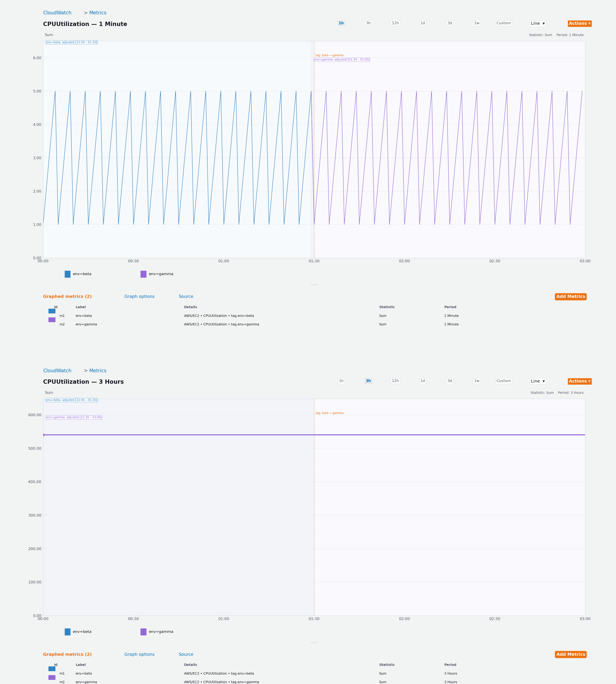
Task: Select Graphed metrics (2) on 3 Hours panel
Action: pos(67,654)
